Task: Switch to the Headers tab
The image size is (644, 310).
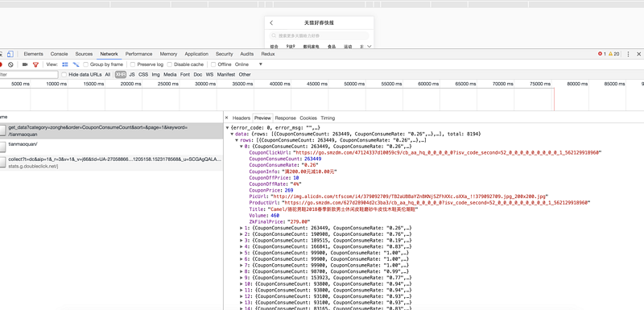Action: pyautogui.click(x=241, y=118)
